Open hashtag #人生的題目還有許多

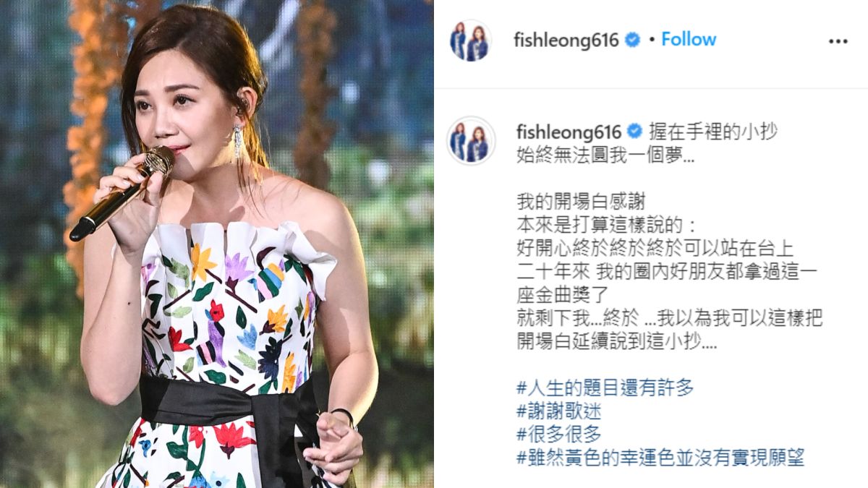click(x=605, y=388)
